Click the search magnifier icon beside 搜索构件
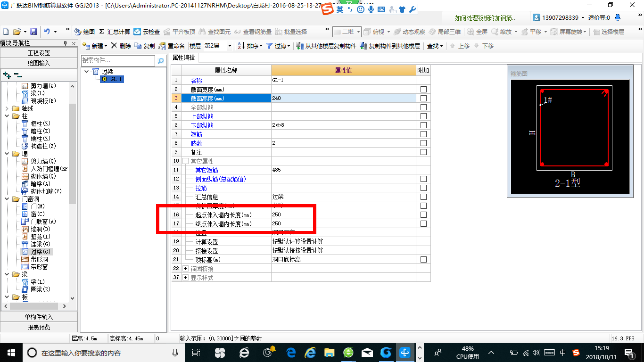Viewport: 644px width, 362px height. [161, 61]
